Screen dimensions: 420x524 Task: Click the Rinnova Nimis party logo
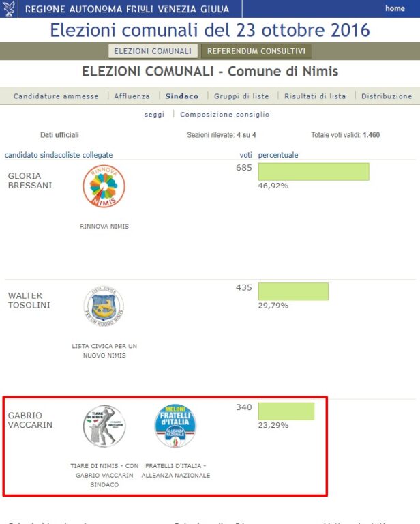pyautogui.click(x=104, y=186)
